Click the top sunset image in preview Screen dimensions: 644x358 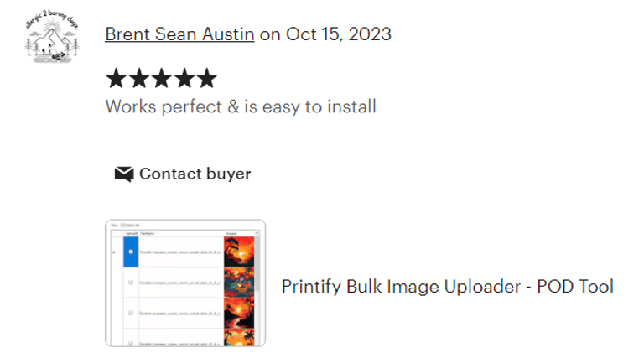click(238, 250)
